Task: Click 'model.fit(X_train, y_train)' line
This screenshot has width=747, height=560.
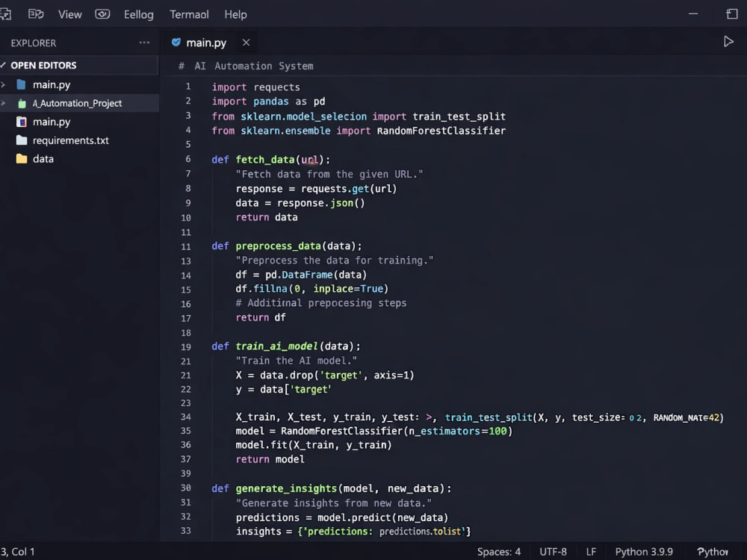Action: pos(314,445)
